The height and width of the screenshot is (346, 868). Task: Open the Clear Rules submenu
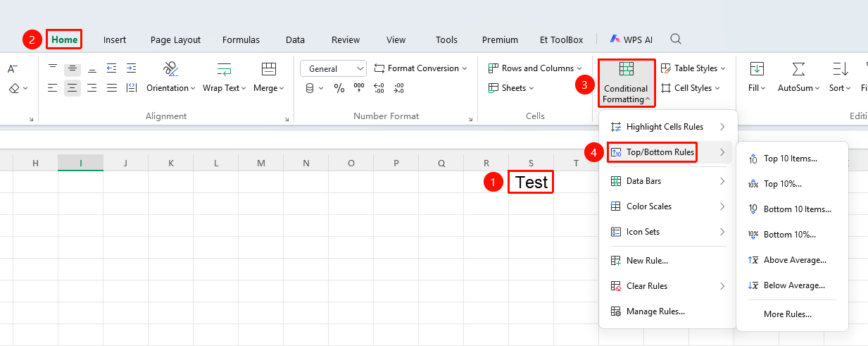pos(666,286)
